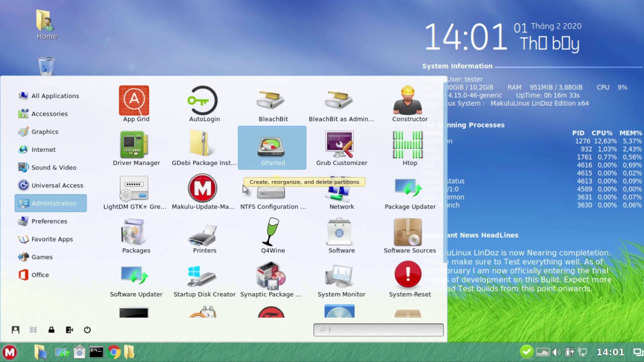Launch the System-Reset tool
The height and width of the screenshot is (362, 644).
pyautogui.click(x=410, y=280)
